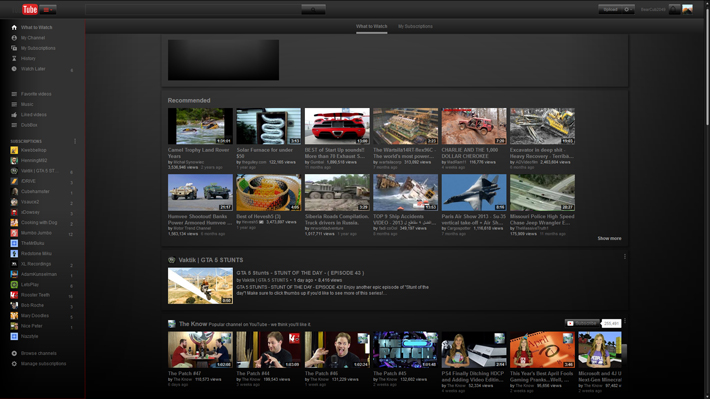Play The Patch #47 thumbnail
The height and width of the screenshot is (399, 710).
200,350
